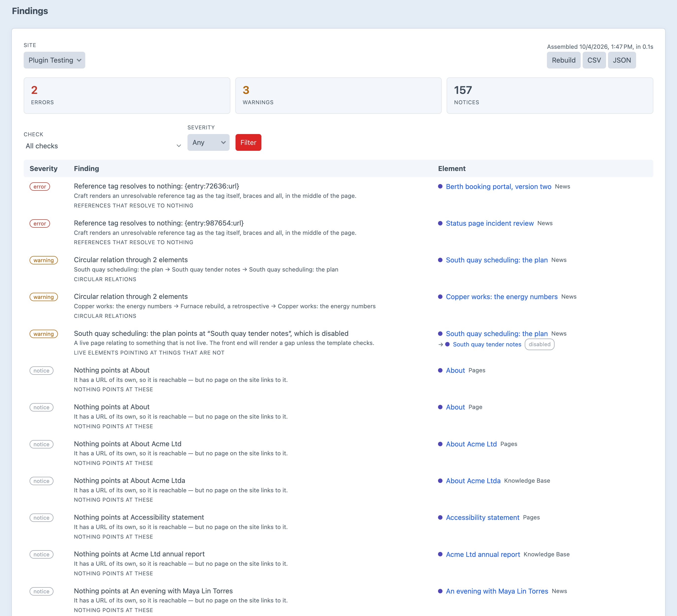This screenshot has width=677, height=616.
Task: Open South quay scheduling link in circular relation row
Action: 497,260
